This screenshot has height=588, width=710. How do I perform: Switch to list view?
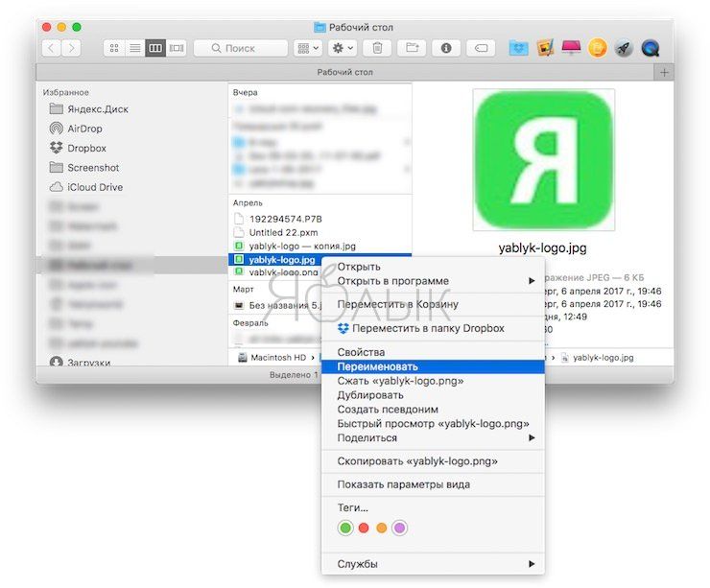[135, 48]
